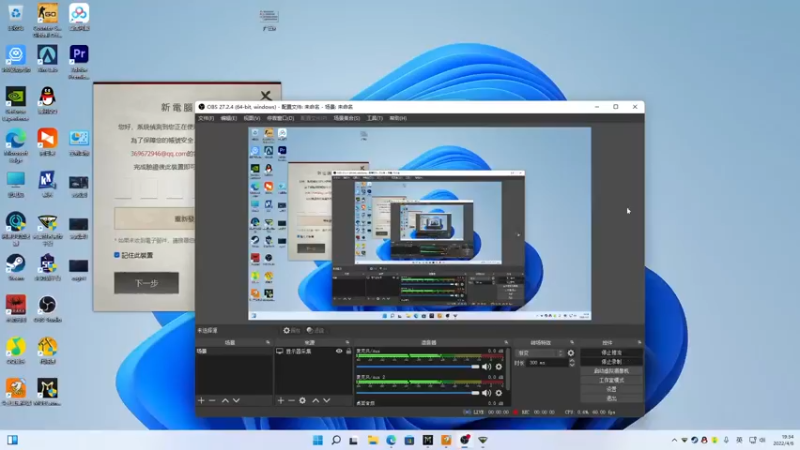Open the 编辑(E) menu in OBS

point(228,118)
